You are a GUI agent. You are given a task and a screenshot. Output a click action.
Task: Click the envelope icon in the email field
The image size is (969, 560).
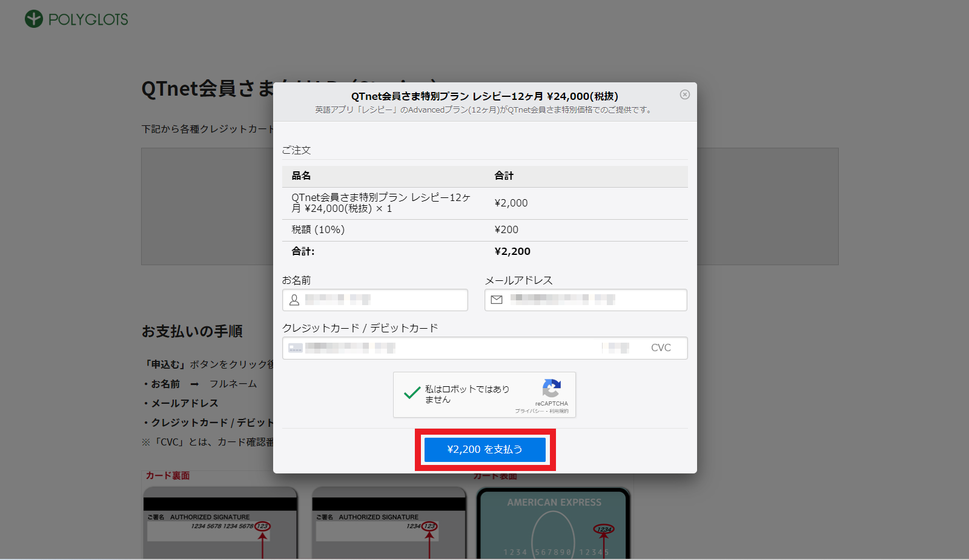tap(497, 300)
